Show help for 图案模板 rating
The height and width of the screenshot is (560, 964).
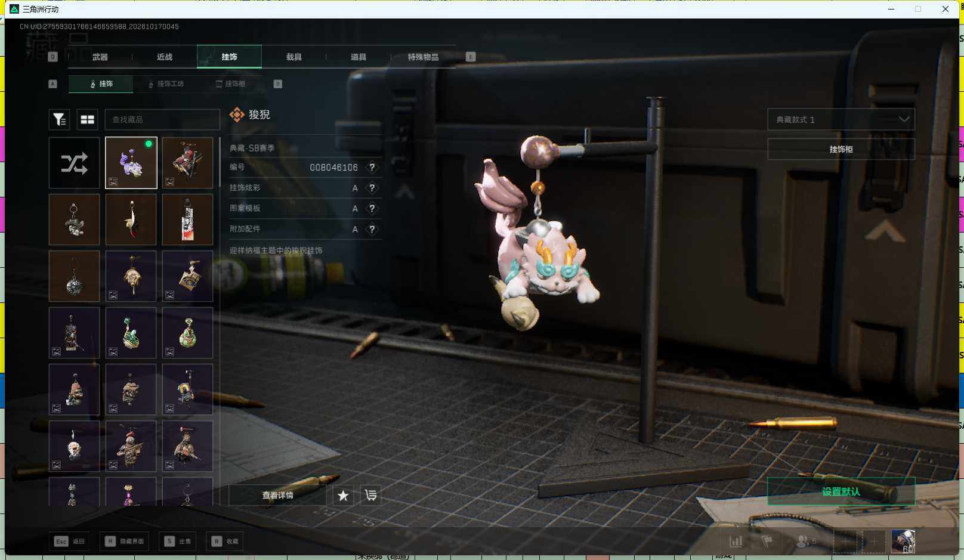[372, 209]
